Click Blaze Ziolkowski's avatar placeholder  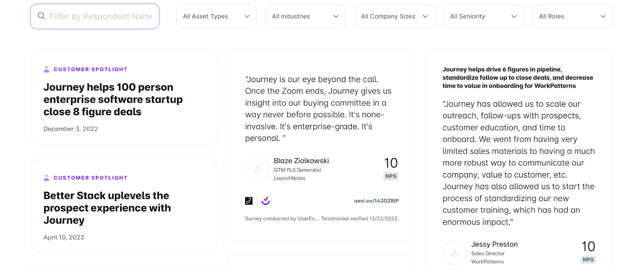coord(257,169)
